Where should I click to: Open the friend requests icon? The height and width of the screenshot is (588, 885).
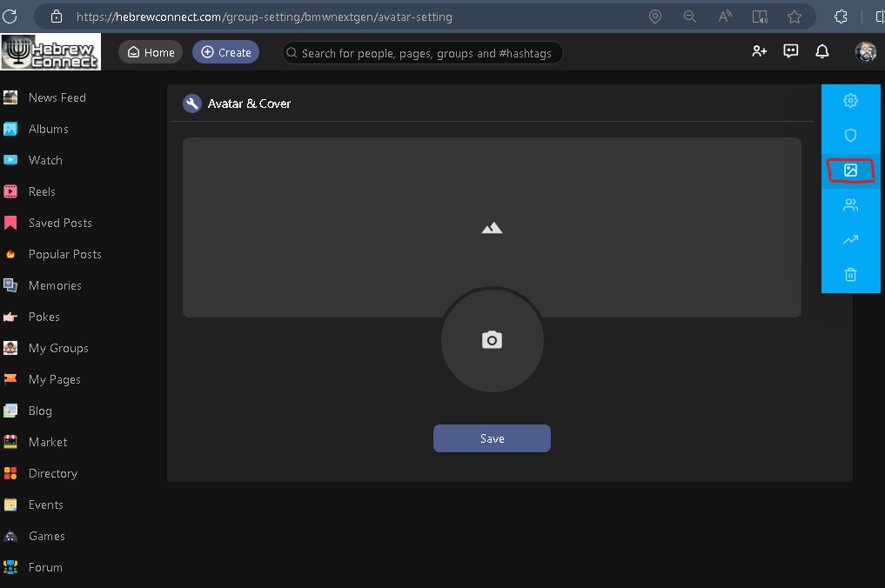point(759,51)
